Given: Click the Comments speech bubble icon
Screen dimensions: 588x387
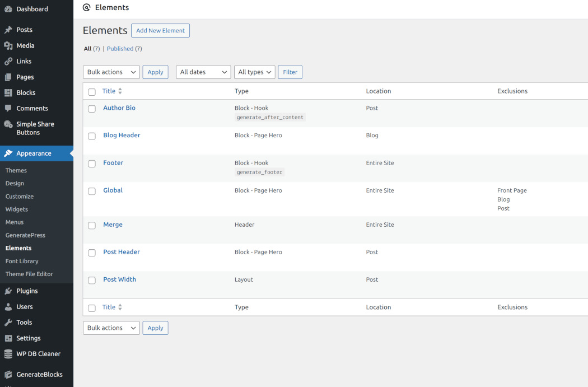Looking at the screenshot, I should pos(8,108).
